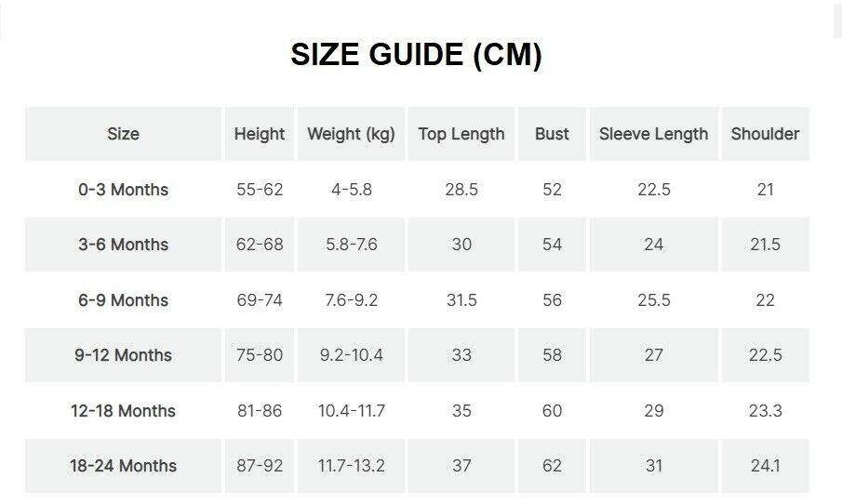Click the SIZE GUIDE (CM) title
Screen dimensions: 842x504
pos(416,55)
